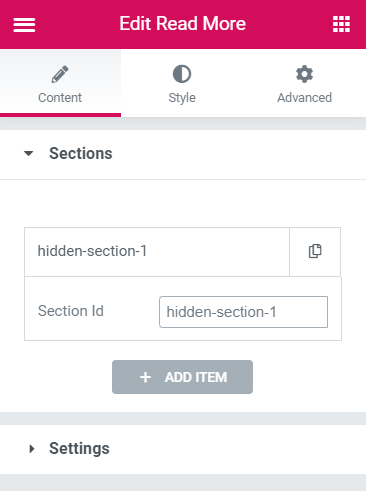This screenshot has width=366, height=491.
Task: Collapse Sections using the down arrow
Action: [x=29, y=153]
